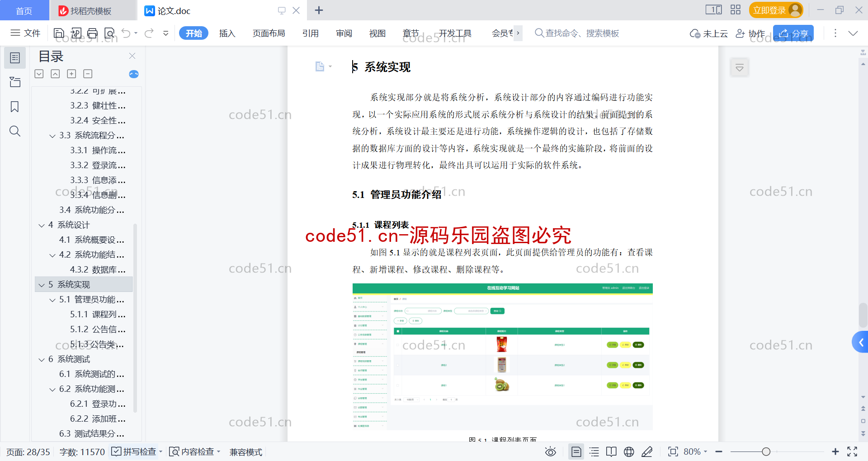868x461 pixels.
Task: Click the Print icon in the quick toolbar
Action: coord(93,33)
